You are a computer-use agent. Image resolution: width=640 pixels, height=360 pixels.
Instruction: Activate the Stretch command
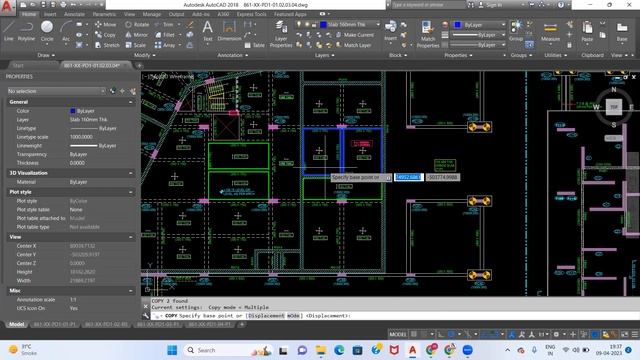107,45
